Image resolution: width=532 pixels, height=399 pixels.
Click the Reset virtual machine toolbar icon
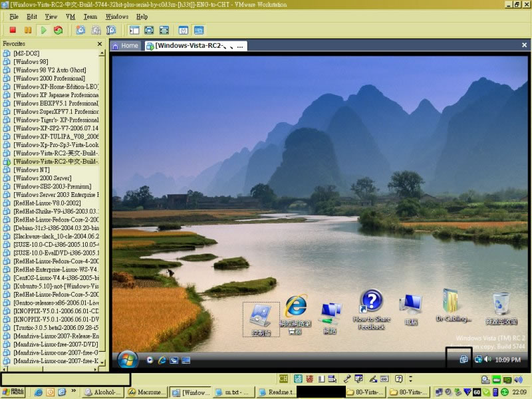(x=59, y=30)
